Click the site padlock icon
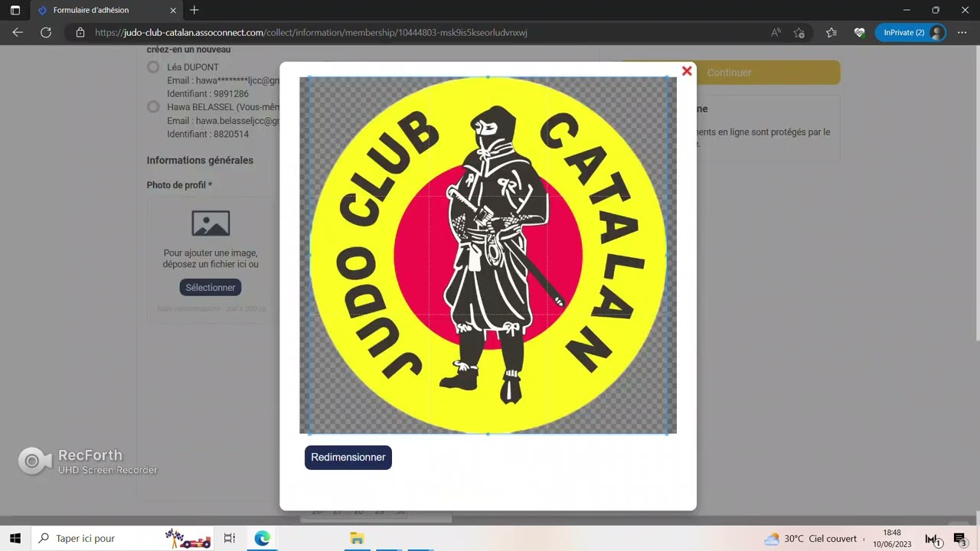Viewport: 980px width, 551px height. point(80,33)
